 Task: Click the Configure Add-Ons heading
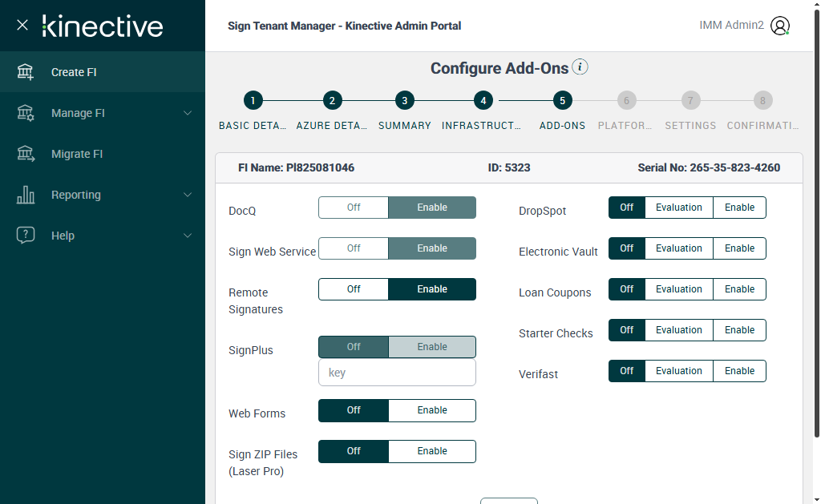point(499,68)
